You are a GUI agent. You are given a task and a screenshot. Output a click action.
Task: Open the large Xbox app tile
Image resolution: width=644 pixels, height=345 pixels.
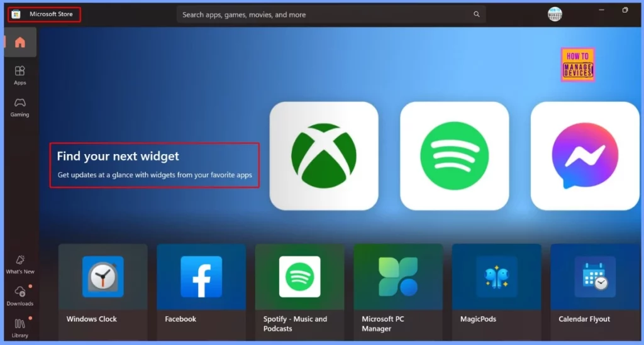pos(324,156)
